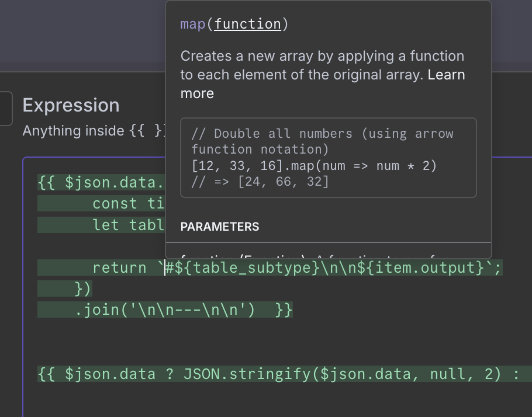
Task: Open the Learn more link in tooltip
Action: [446, 75]
